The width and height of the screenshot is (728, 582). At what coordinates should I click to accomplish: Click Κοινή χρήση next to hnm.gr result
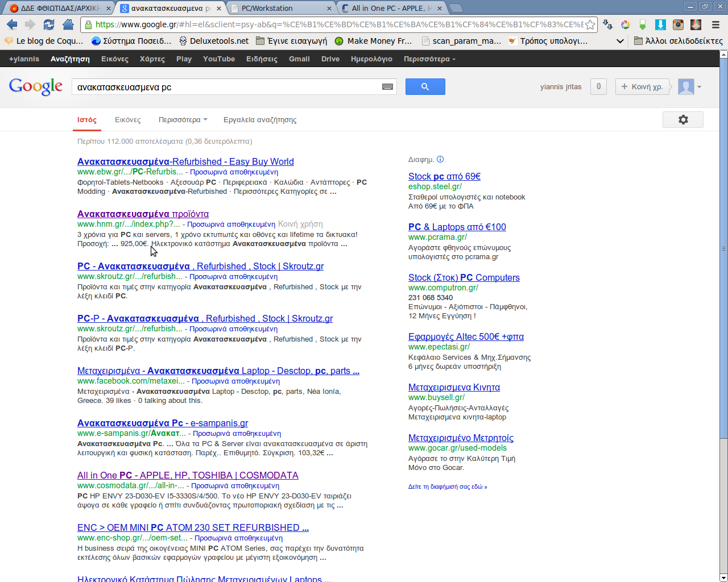point(300,224)
